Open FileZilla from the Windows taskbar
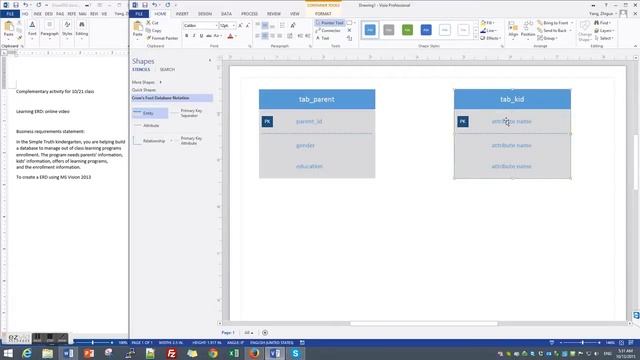The height and width of the screenshot is (360, 640). click(171, 353)
